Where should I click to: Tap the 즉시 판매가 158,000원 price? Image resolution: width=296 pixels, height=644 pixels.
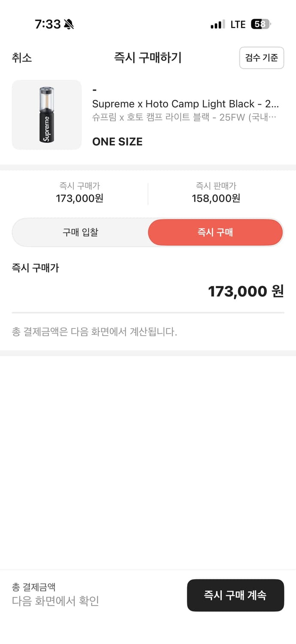[x=216, y=193]
